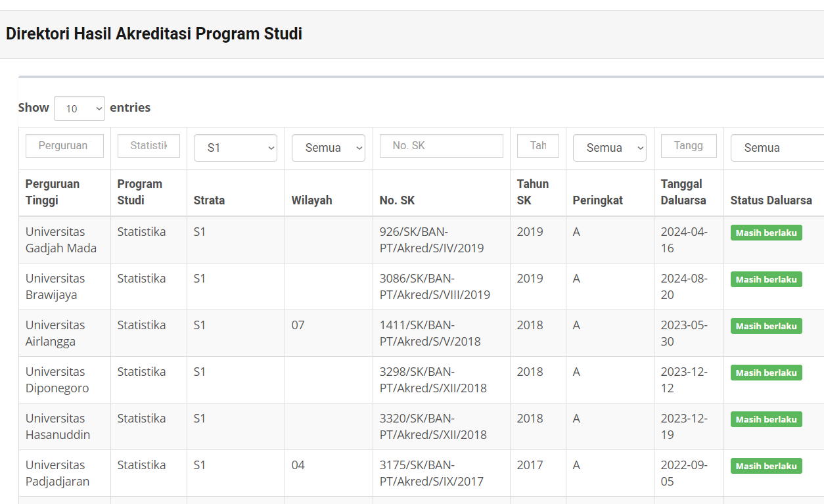This screenshot has width=824, height=504.
Task: Click Wilayah value 07 in Airlangga row
Action: click(298, 325)
